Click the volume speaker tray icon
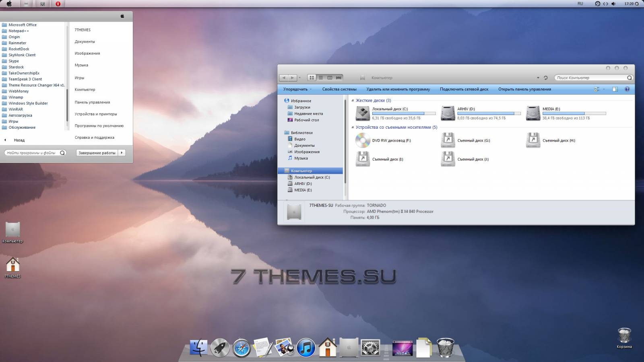The width and height of the screenshot is (644, 362). [x=613, y=4]
